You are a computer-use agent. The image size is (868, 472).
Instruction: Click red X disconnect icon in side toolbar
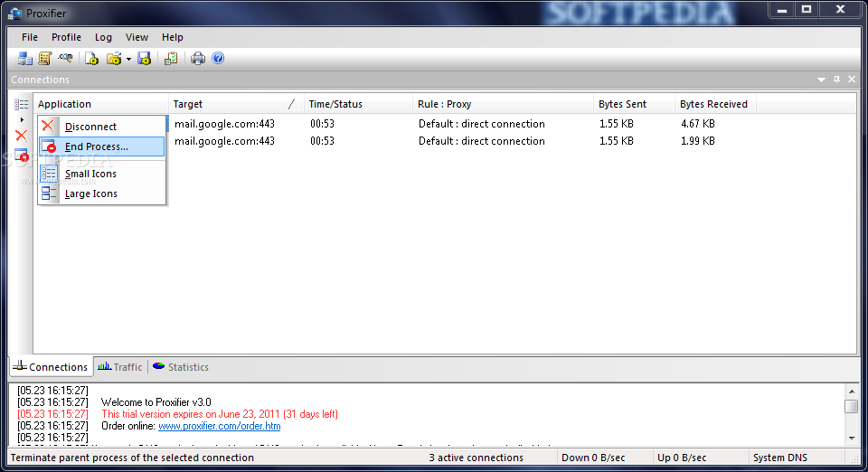pyautogui.click(x=22, y=135)
